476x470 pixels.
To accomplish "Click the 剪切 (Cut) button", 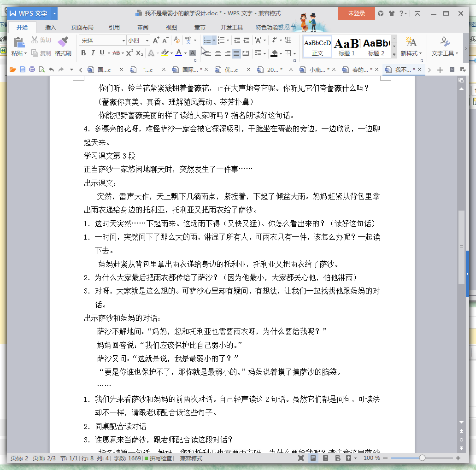I will [x=41, y=40].
